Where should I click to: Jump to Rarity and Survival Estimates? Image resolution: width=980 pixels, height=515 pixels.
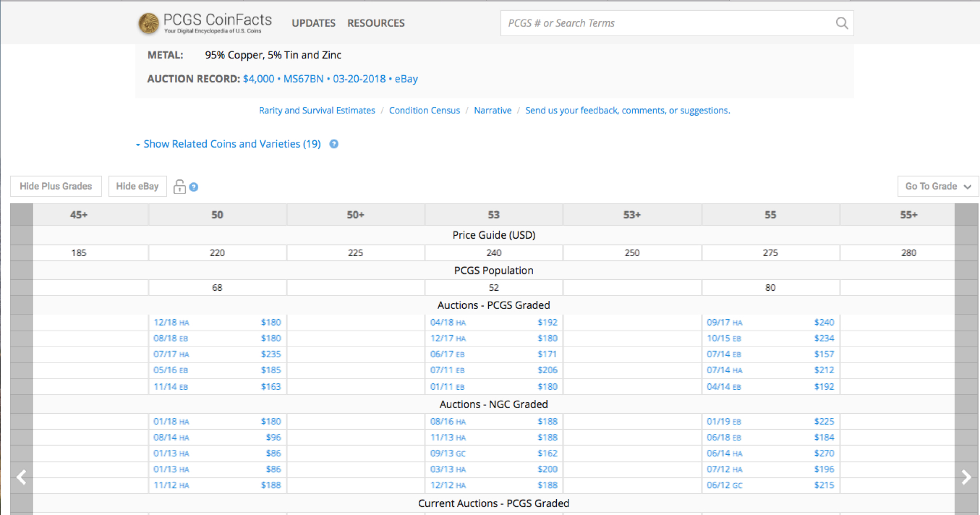click(x=317, y=110)
